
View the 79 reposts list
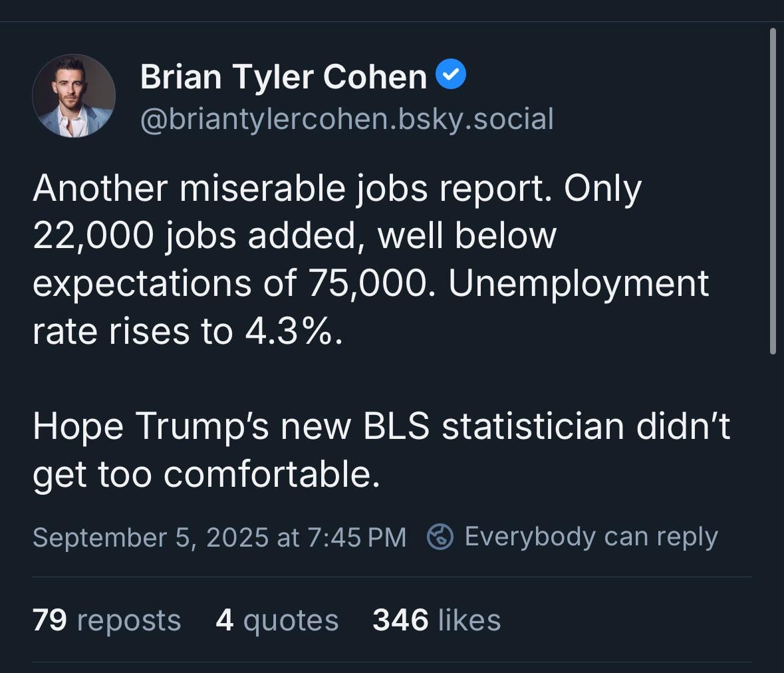tap(106, 620)
